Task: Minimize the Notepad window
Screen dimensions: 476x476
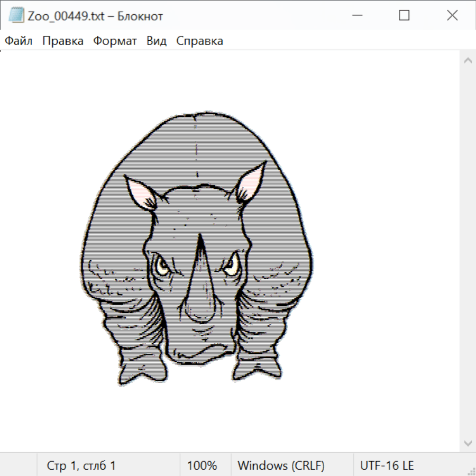Action: point(357,16)
